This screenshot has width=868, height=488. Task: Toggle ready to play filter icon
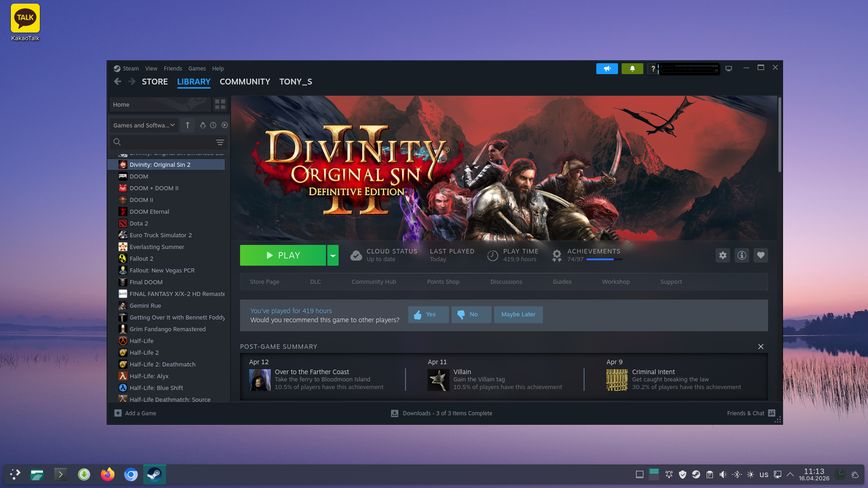pos(225,125)
